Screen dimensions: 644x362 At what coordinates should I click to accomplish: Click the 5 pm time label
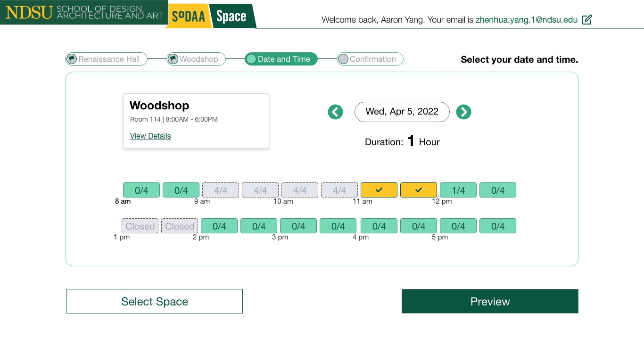point(440,237)
